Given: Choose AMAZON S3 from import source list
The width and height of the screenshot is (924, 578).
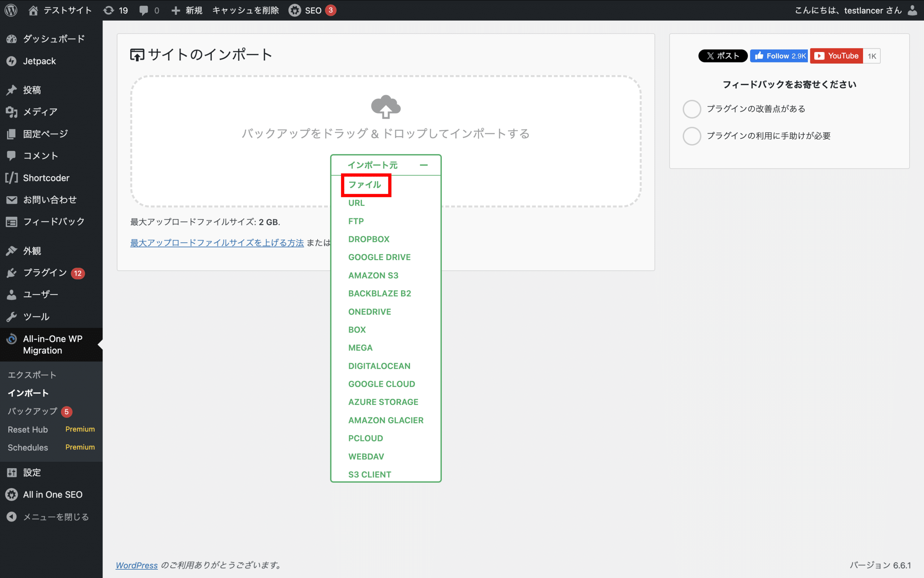Looking at the screenshot, I should pos(373,275).
